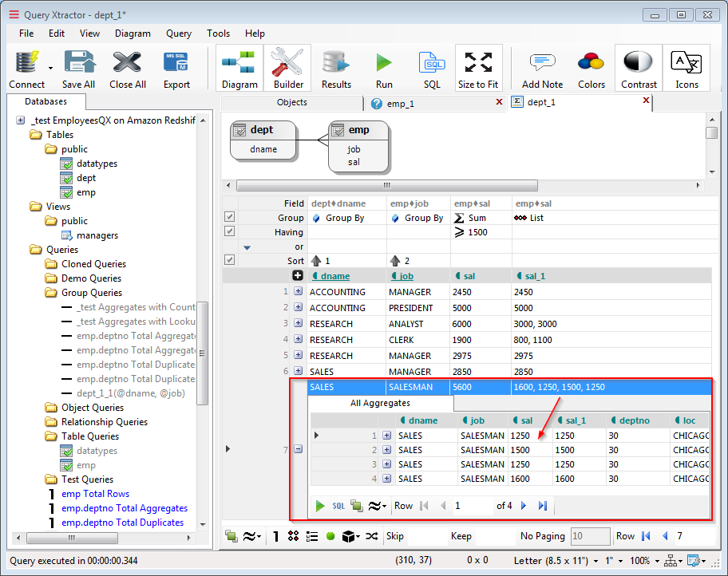
Task: Collapse the expanded row 7 details
Action: (299, 449)
